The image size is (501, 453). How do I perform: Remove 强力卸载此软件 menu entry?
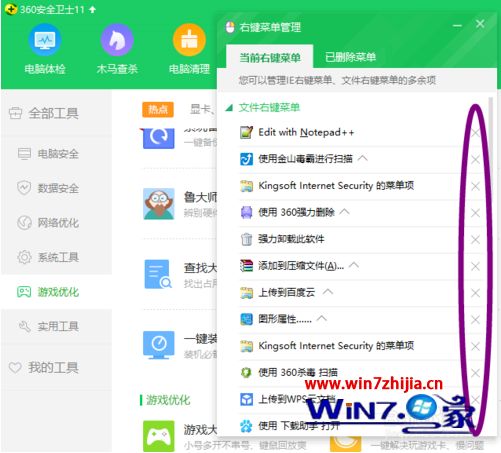(475, 240)
